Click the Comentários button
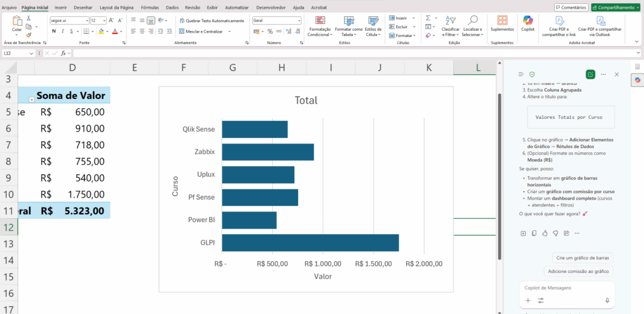Image resolution: width=644 pixels, height=314 pixels. coord(571,7)
